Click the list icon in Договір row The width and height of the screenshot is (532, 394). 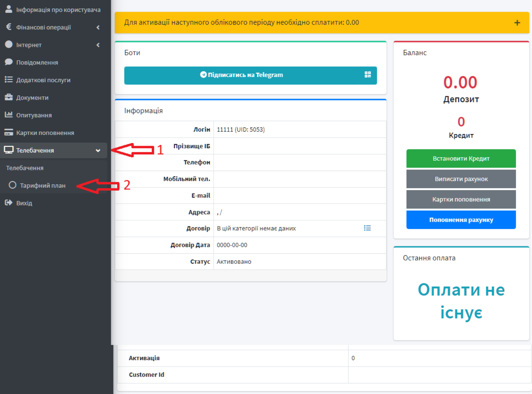tap(367, 228)
